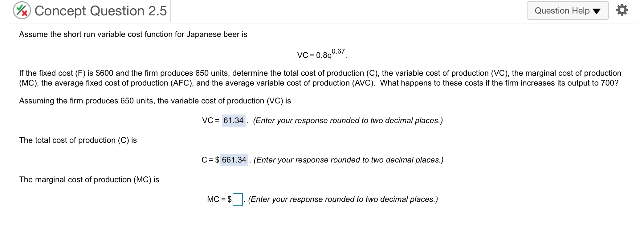Select the highlighted VC answer 61.34

click(233, 121)
